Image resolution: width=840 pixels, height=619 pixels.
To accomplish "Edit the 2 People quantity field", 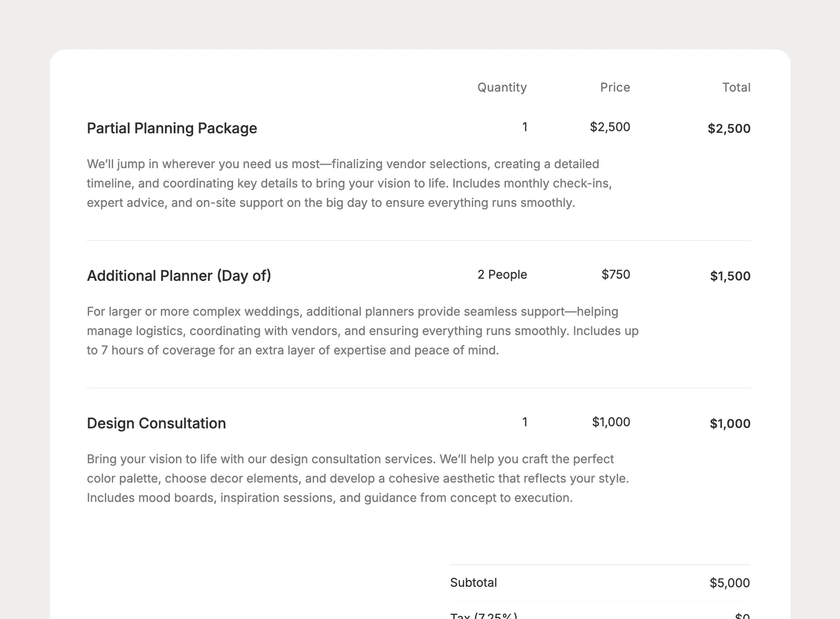I will [x=502, y=274].
